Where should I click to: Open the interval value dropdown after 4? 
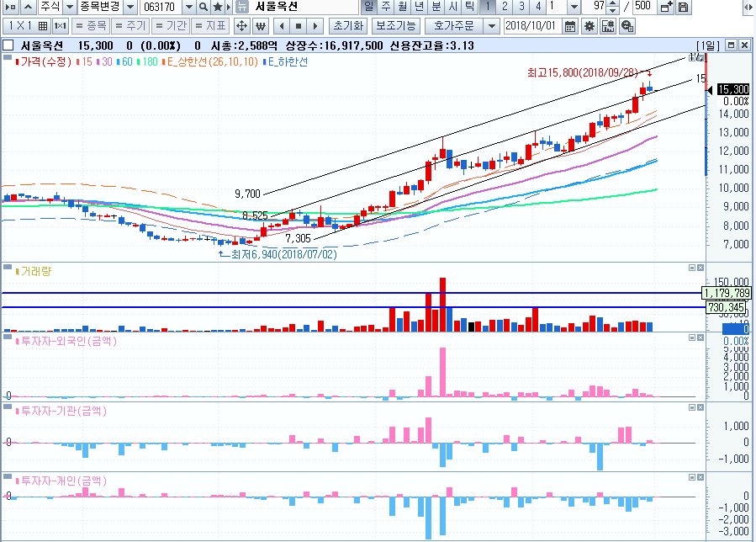pos(574,7)
